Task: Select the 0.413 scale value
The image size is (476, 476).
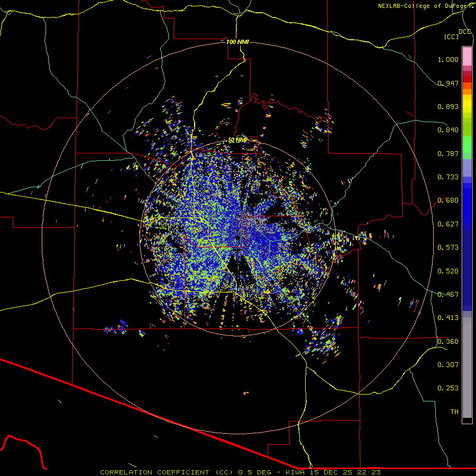Action: pyautogui.click(x=448, y=317)
